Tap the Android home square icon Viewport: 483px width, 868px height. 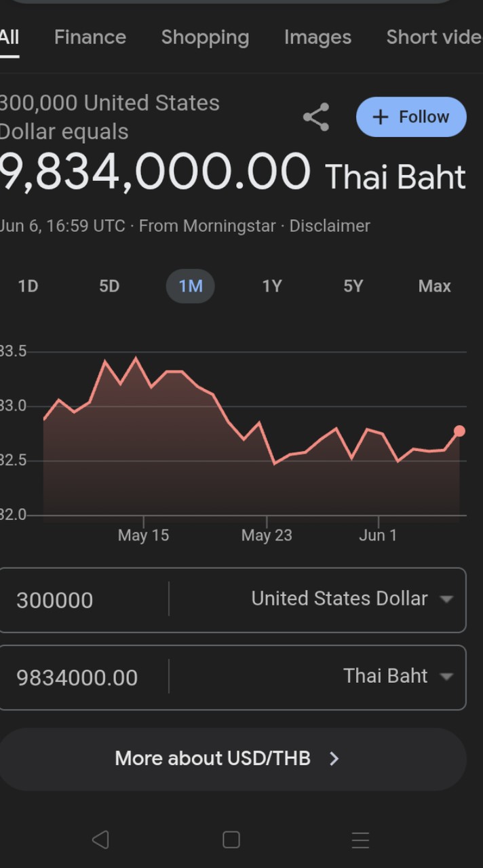[x=231, y=840]
